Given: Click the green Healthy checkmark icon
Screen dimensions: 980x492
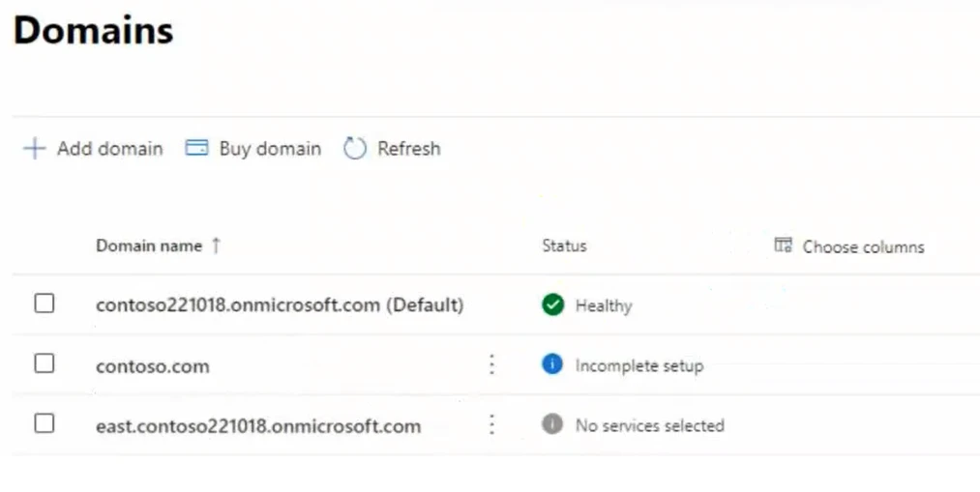Looking at the screenshot, I should (552, 304).
